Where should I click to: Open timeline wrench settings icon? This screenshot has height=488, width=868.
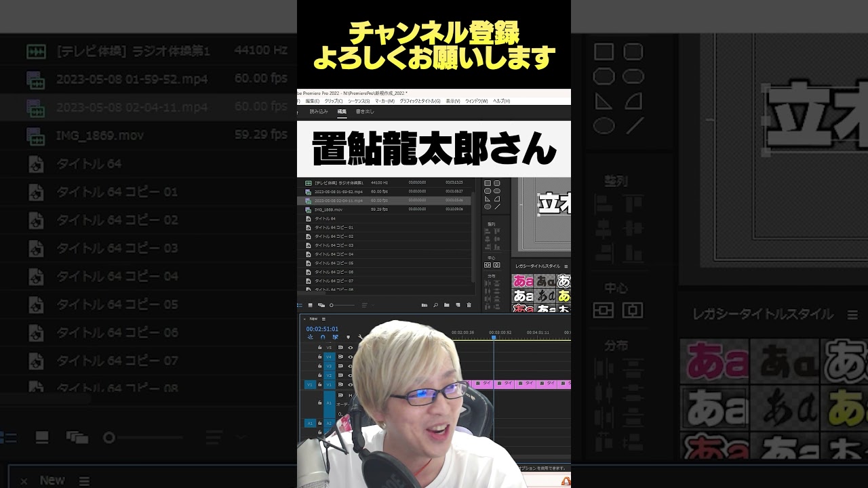360,337
